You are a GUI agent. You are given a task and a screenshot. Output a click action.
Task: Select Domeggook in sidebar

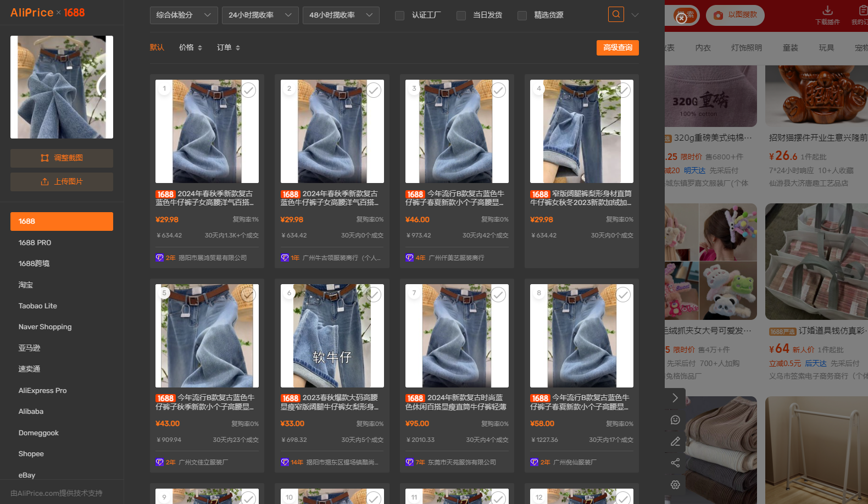pos(38,433)
